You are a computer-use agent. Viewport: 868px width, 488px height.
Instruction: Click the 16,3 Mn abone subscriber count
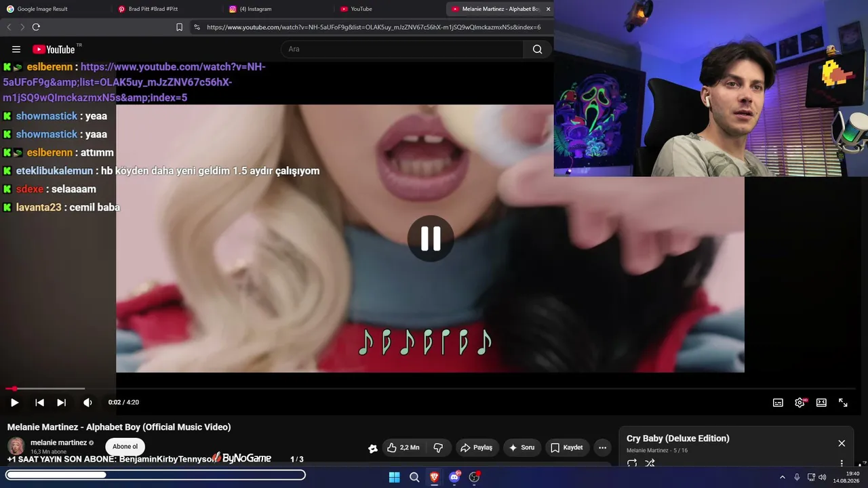49,452
